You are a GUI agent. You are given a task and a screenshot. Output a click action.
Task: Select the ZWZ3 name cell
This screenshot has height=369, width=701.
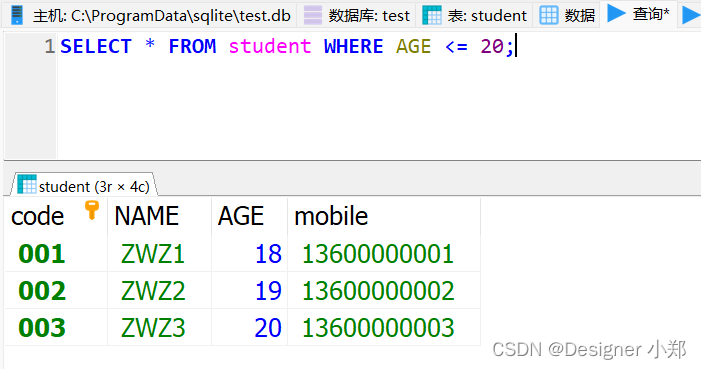159,327
